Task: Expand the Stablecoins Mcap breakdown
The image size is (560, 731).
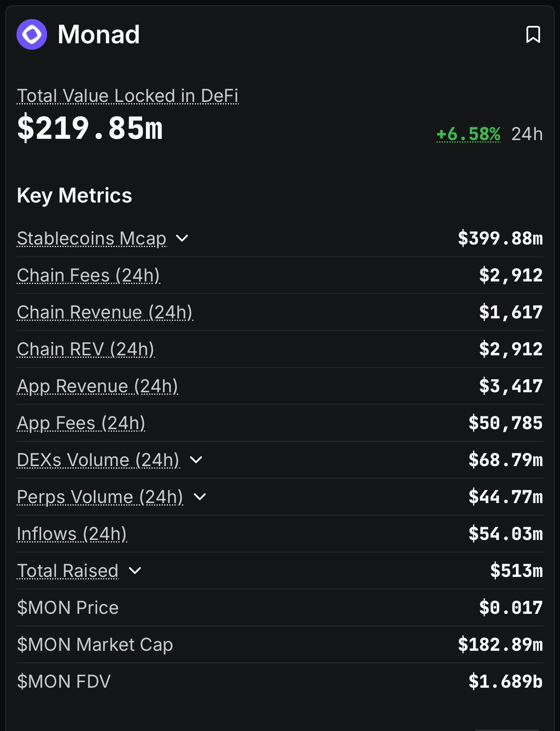Action: 182,238
